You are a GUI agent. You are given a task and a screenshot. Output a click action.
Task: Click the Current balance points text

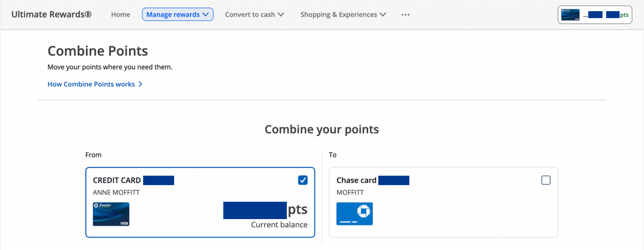(x=279, y=225)
